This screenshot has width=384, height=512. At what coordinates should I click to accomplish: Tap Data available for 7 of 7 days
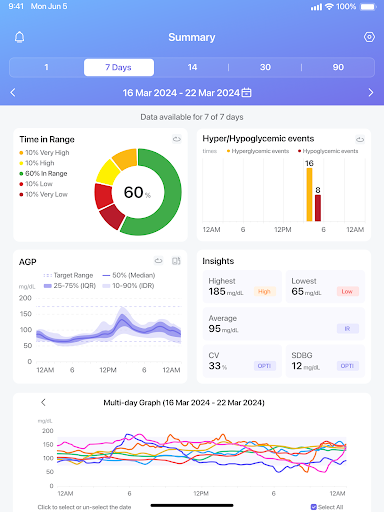coord(192,117)
